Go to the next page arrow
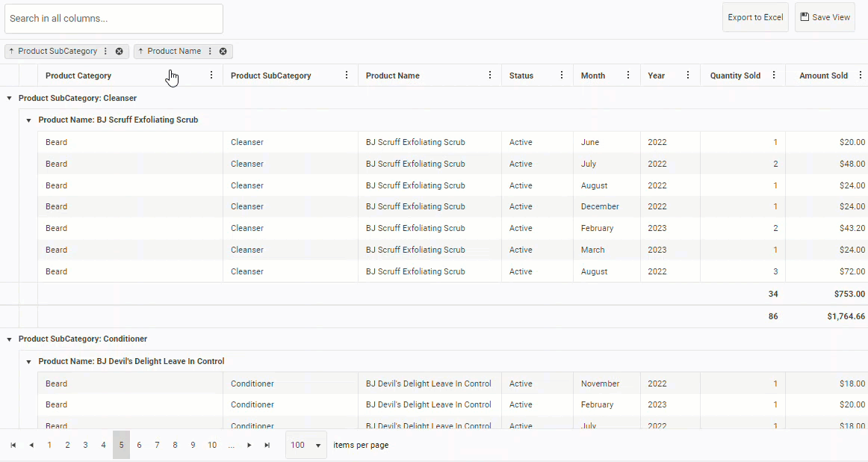This screenshot has height=462, width=868. (249, 445)
